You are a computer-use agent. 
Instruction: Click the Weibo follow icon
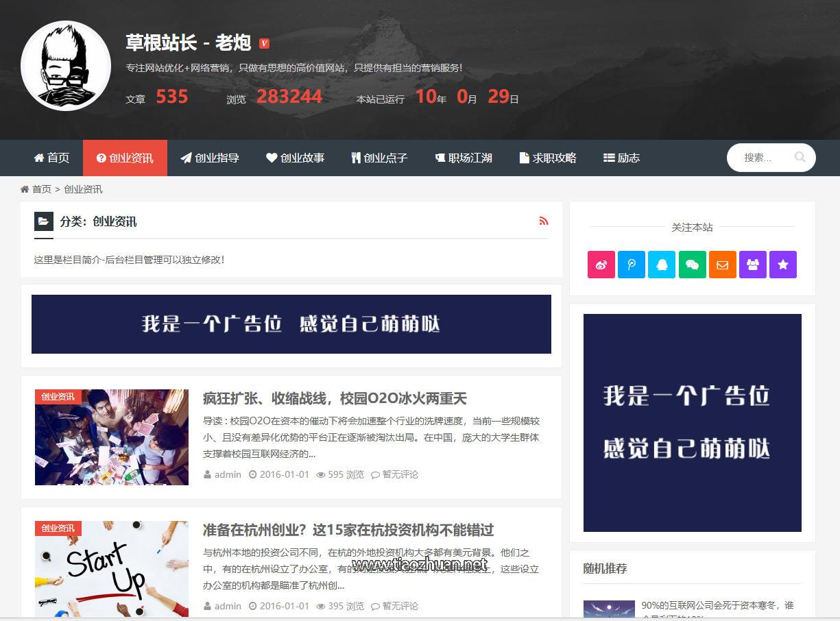click(x=601, y=265)
